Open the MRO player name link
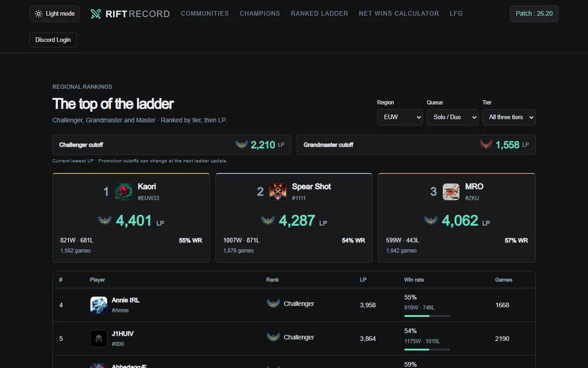This screenshot has height=368, width=588. pos(474,186)
